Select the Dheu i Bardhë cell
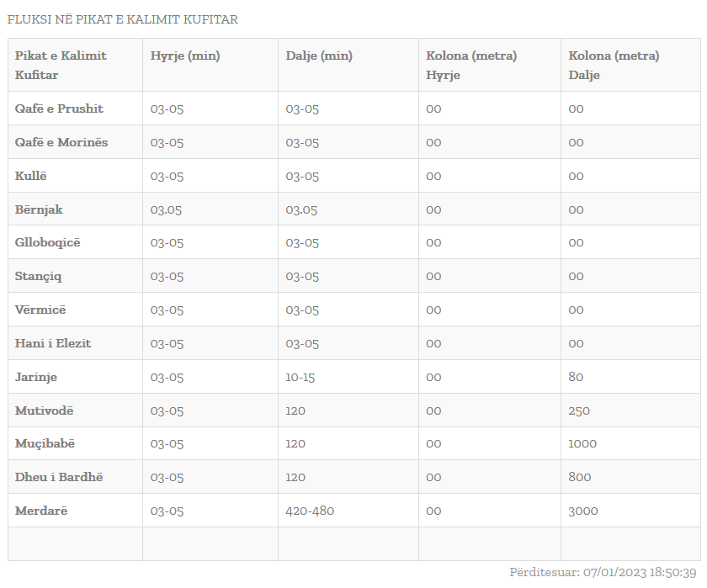 tap(59, 477)
